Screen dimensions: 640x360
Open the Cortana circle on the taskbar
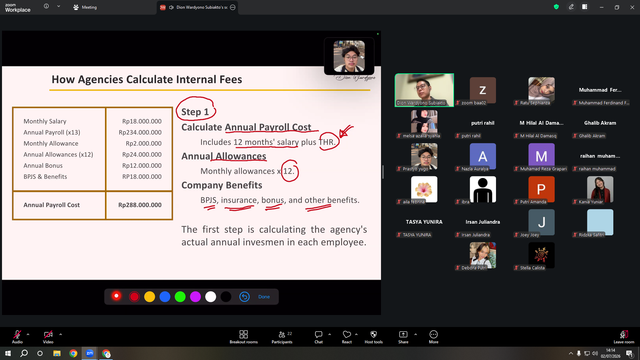click(x=40, y=353)
